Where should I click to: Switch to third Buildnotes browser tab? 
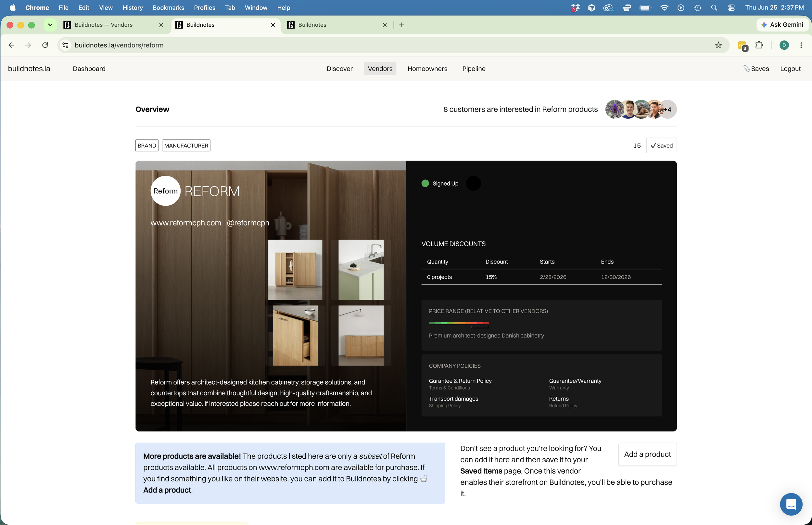tap(337, 25)
